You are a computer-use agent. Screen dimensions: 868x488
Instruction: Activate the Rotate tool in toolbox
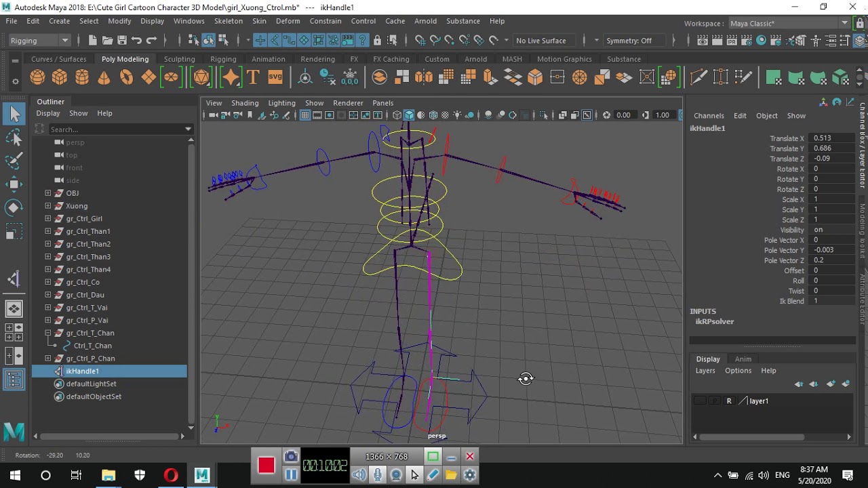point(14,207)
